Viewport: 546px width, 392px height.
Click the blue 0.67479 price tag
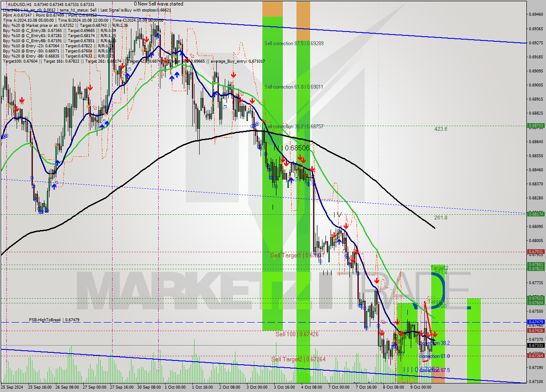pos(536,322)
